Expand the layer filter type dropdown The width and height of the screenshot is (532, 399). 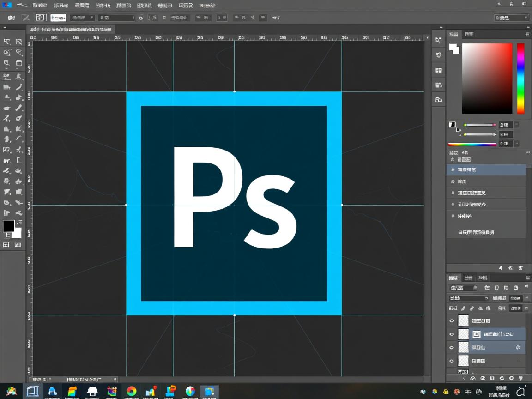tap(463, 288)
